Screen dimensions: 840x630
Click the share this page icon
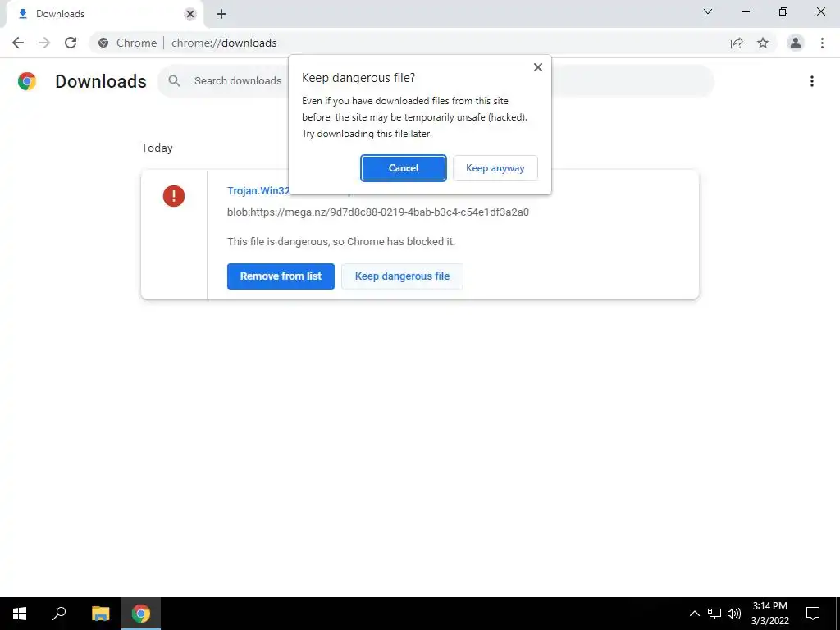[x=737, y=43]
